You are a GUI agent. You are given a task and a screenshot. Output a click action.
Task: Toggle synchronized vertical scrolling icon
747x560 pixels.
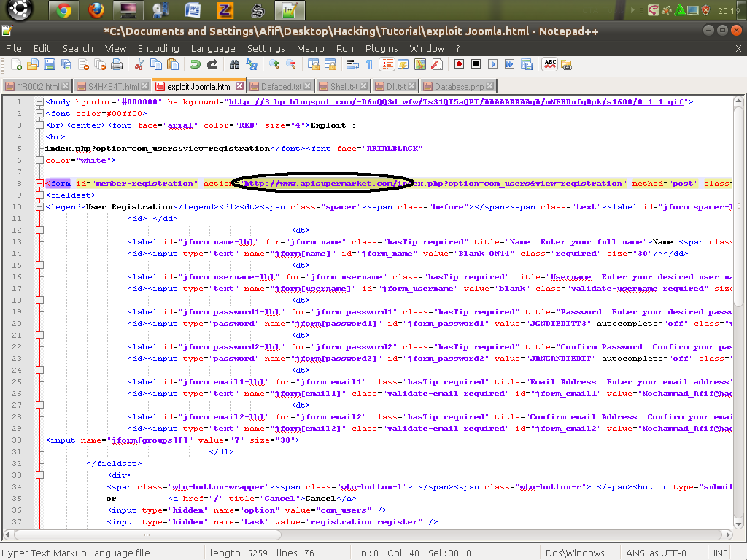[313, 65]
